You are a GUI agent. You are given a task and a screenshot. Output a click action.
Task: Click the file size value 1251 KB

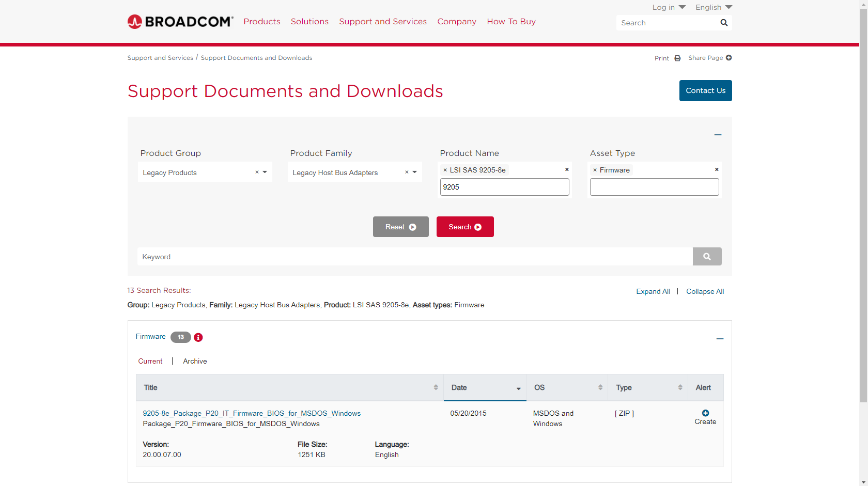312,454
